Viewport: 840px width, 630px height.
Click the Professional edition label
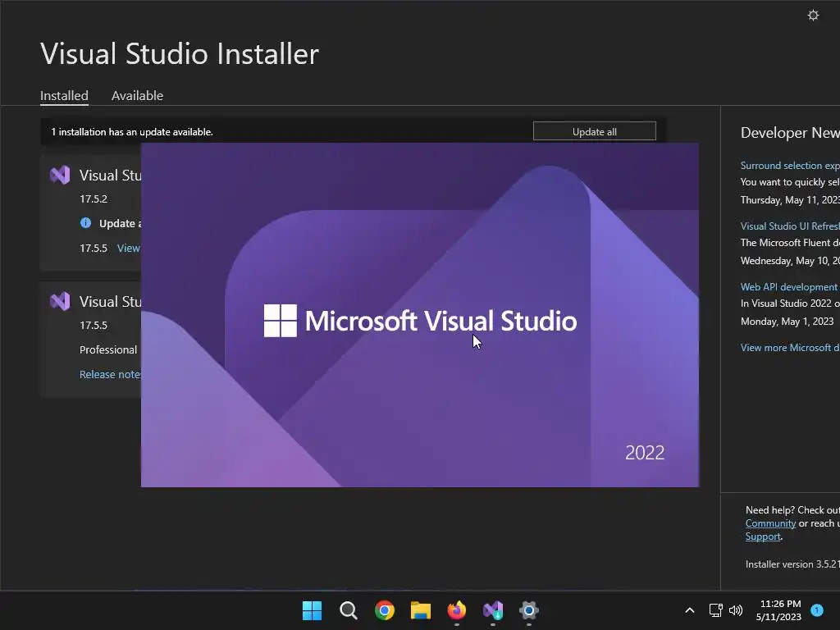point(108,349)
